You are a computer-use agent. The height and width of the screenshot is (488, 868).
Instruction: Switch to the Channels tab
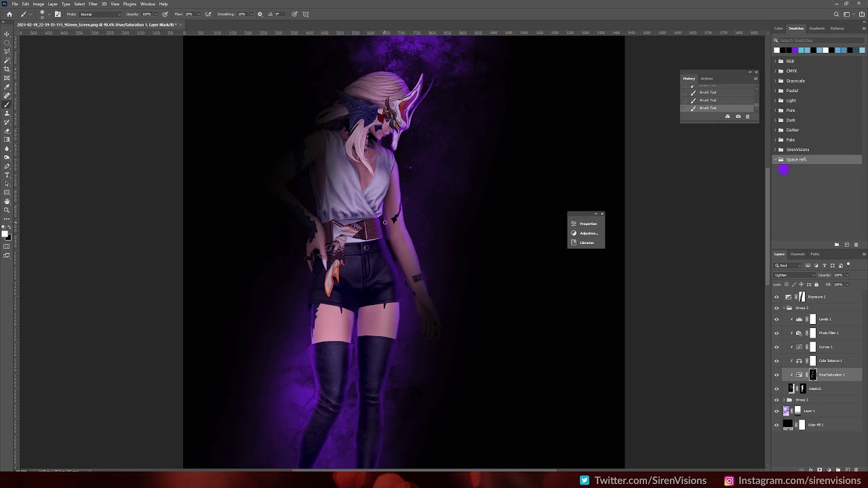coord(798,254)
